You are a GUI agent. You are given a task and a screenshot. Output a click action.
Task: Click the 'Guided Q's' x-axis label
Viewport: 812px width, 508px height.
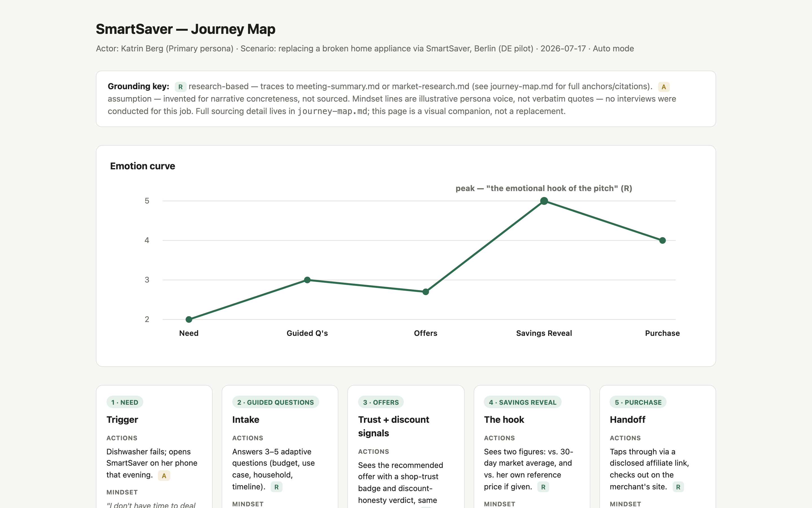(307, 333)
